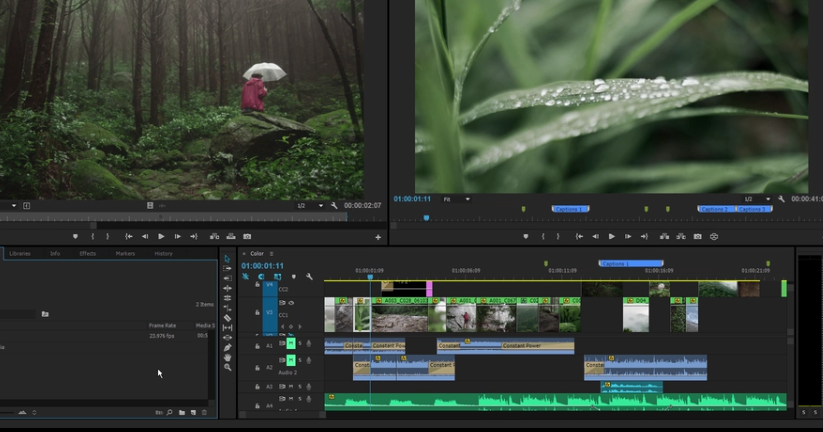Open Source monitor zoom level dropdown arrow
This screenshot has width=823, height=432.
[x=14, y=206]
